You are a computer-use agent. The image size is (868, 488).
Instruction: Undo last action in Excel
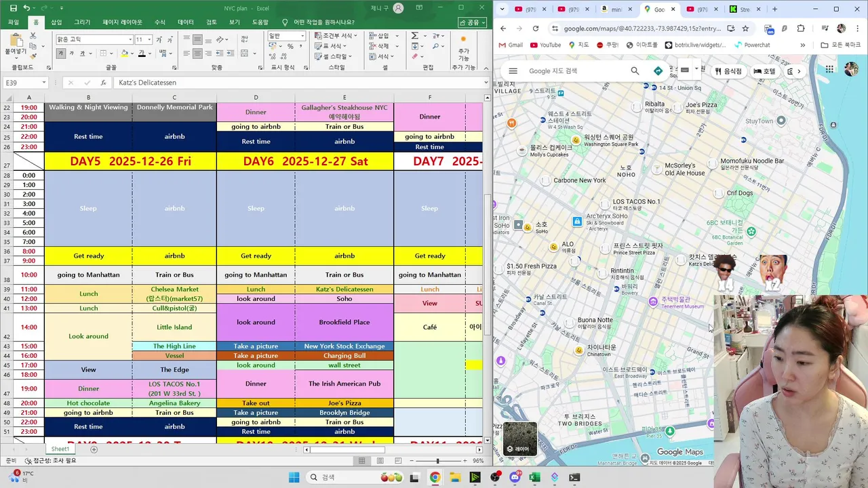27,8
